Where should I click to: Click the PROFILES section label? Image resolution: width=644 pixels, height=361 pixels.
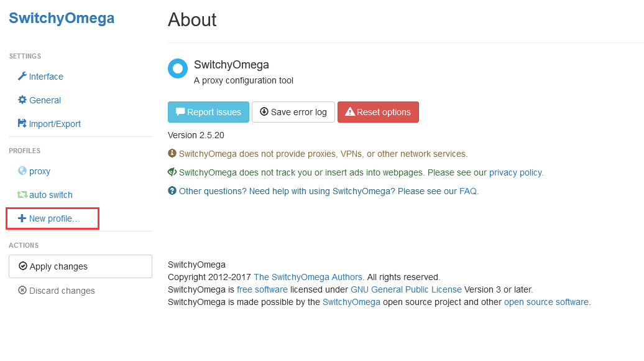(25, 151)
